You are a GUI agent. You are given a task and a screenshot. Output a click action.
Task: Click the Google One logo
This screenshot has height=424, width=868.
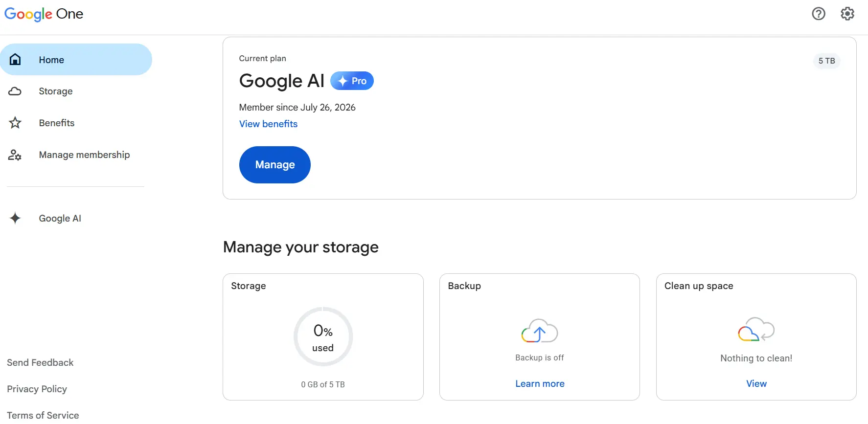pos(44,14)
